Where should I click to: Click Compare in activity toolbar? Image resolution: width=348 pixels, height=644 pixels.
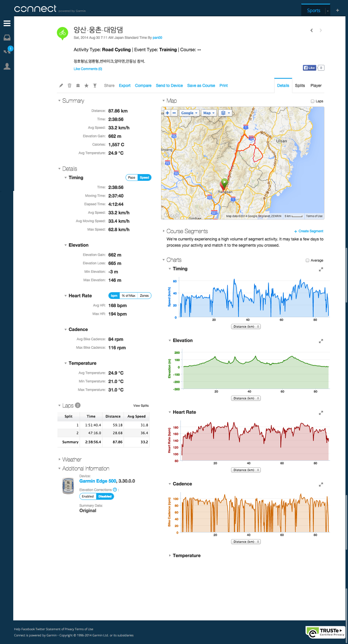[x=143, y=86]
